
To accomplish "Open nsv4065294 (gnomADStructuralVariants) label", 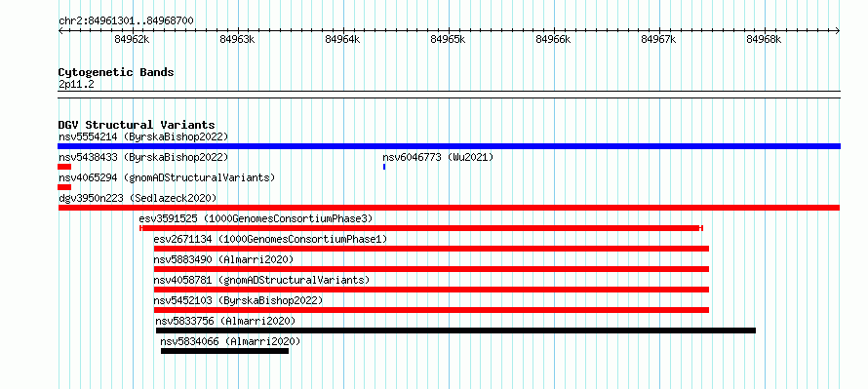I will [x=167, y=177].
